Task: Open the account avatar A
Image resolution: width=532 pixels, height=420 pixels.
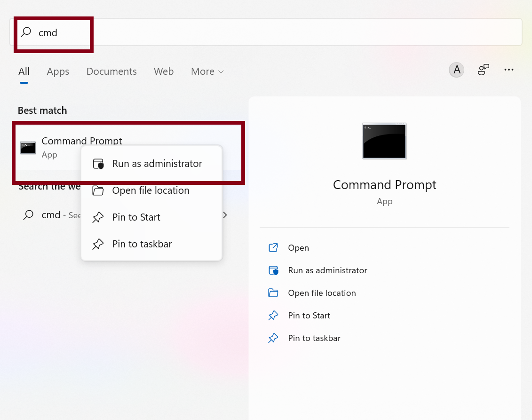Action: coord(457,70)
